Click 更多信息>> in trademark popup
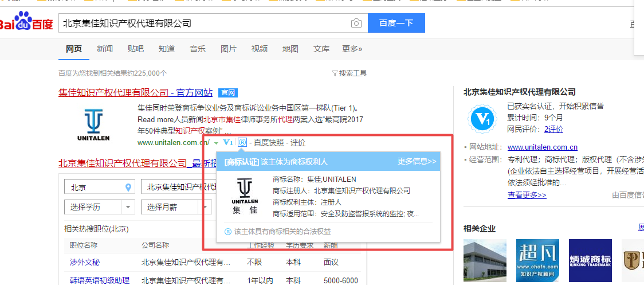The width and height of the screenshot is (644, 285). click(x=417, y=162)
